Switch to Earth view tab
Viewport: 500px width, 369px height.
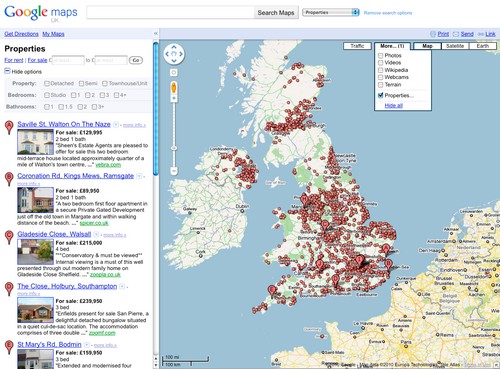(483, 46)
